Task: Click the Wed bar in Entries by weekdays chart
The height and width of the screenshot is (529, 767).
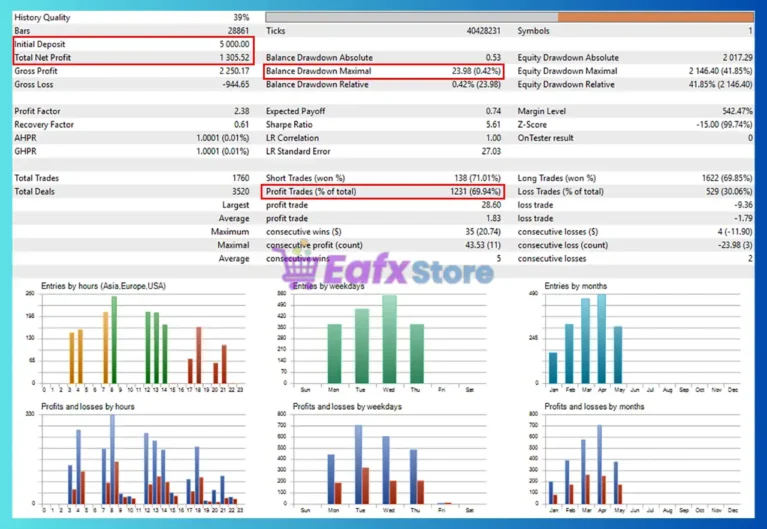Action: tap(389, 339)
